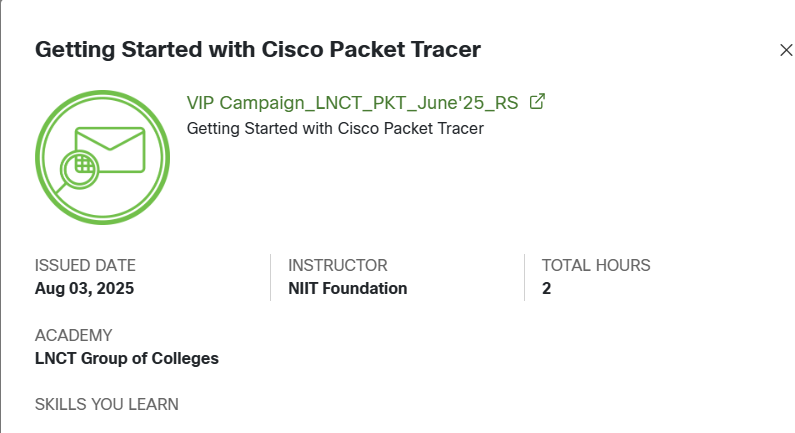The width and height of the screenshot is (795, 433).
Task: Click the SKILLS YOU LEARN heading
Action: [107, 405]
